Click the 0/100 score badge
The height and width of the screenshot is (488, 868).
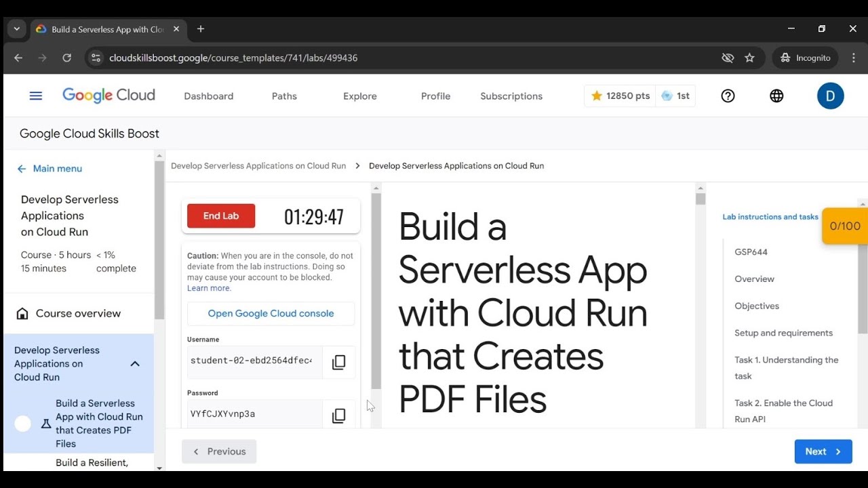[x=844, y=226]
